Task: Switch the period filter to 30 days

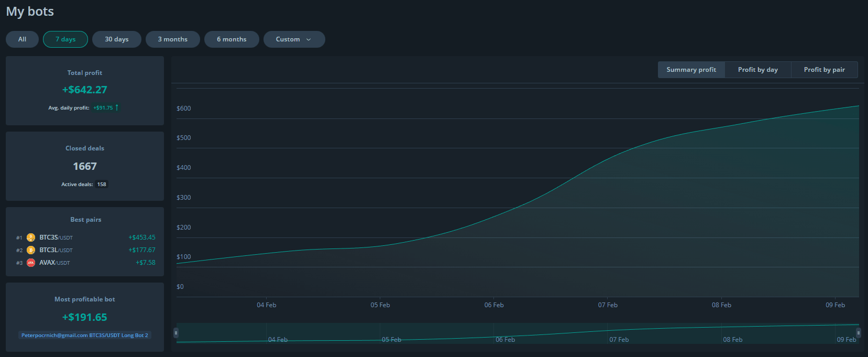Action: [116, 39]
